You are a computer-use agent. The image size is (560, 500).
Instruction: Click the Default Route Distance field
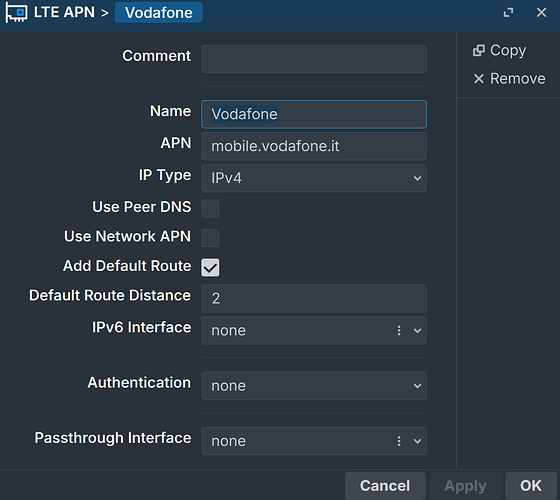click(314, 299)
